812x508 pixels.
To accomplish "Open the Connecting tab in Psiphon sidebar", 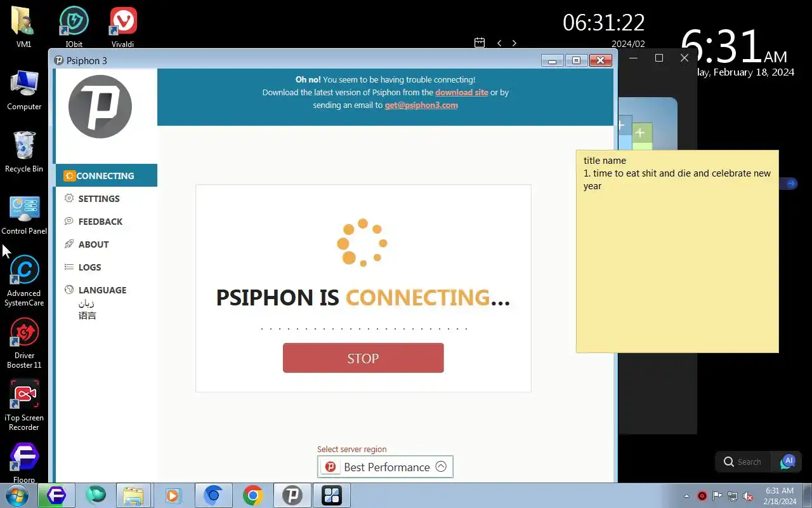I will [x=107, y=176].
